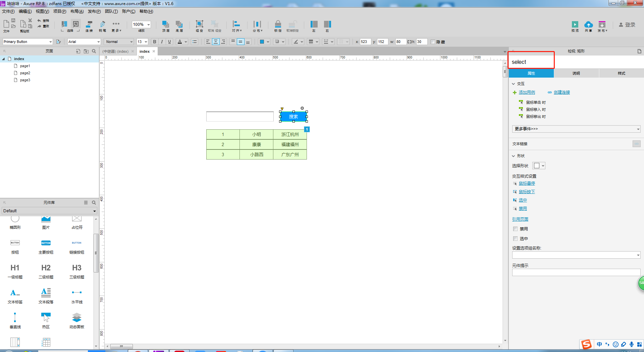
Task: Toggle italic text formatting
Action: click(x=162, y=42)
